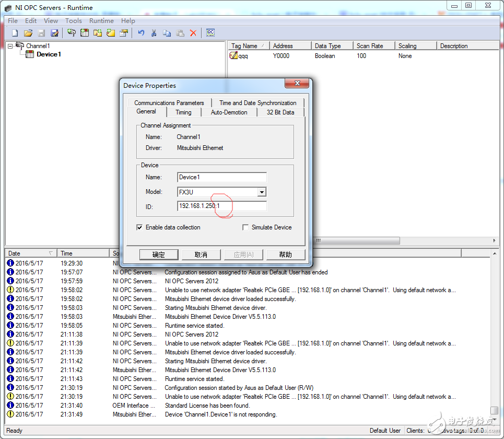Open a project file from toolbar
The height and width of the screenshot is (439, 504).
[28, 33]
